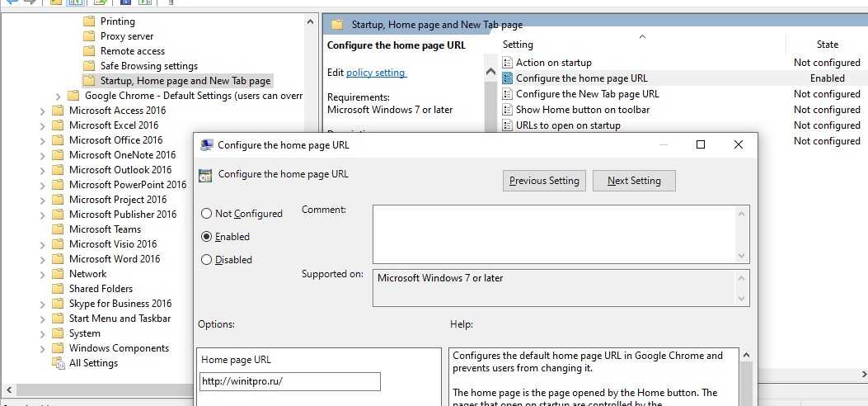Click the Configure the New Tab page icon
Viewport: 868px width, 406px height.
(508, 94)
